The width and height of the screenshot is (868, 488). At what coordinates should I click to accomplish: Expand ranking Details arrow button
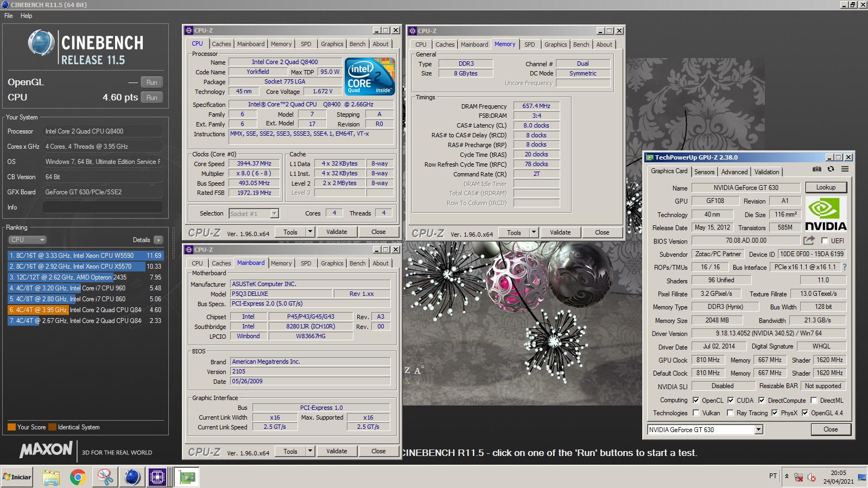(x=158, y=240)
